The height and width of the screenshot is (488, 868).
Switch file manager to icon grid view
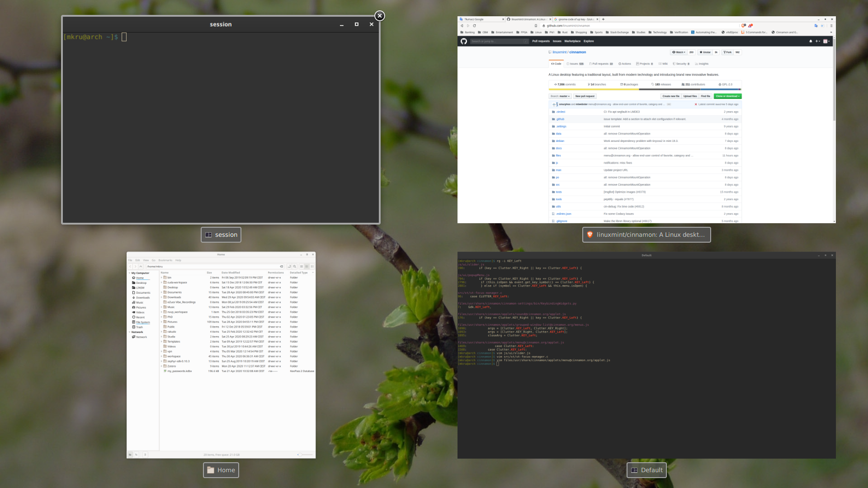coord(302,267)
